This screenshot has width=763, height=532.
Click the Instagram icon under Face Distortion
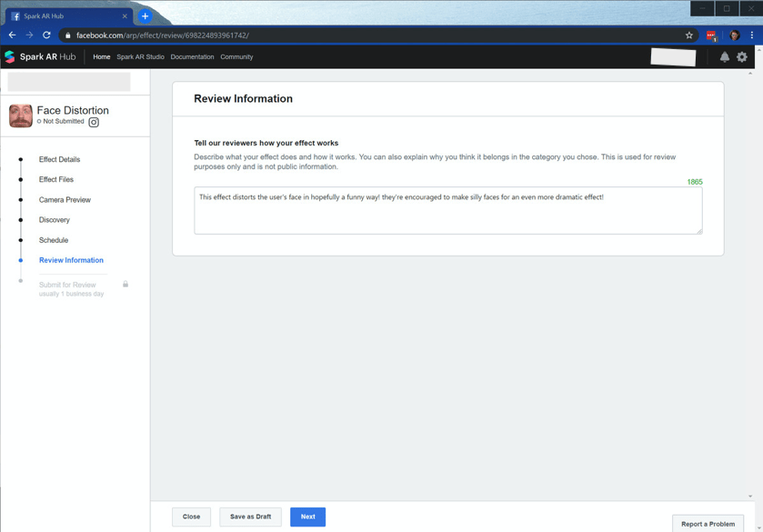tap(94, 122)
